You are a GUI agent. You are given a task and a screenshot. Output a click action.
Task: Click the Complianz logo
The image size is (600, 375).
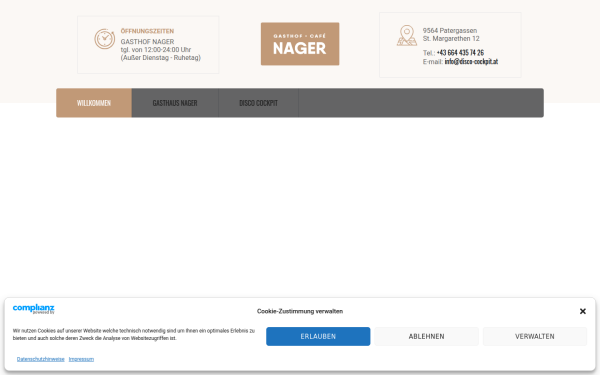coord(34,309)
